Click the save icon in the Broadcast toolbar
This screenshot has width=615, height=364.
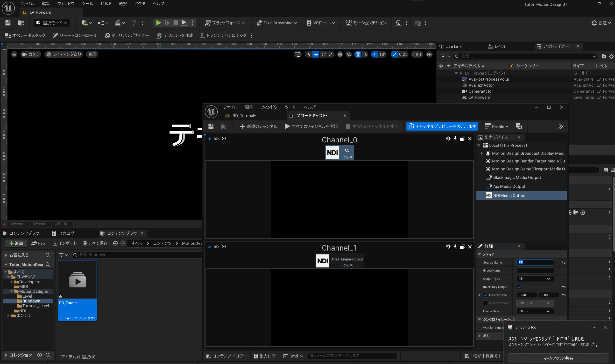click(211, 126)
